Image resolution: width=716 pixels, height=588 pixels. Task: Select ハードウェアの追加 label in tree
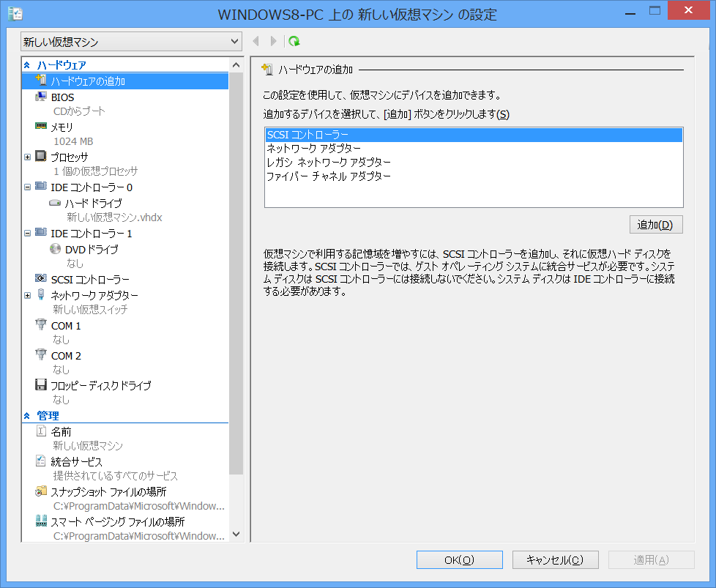click(88, 81)
